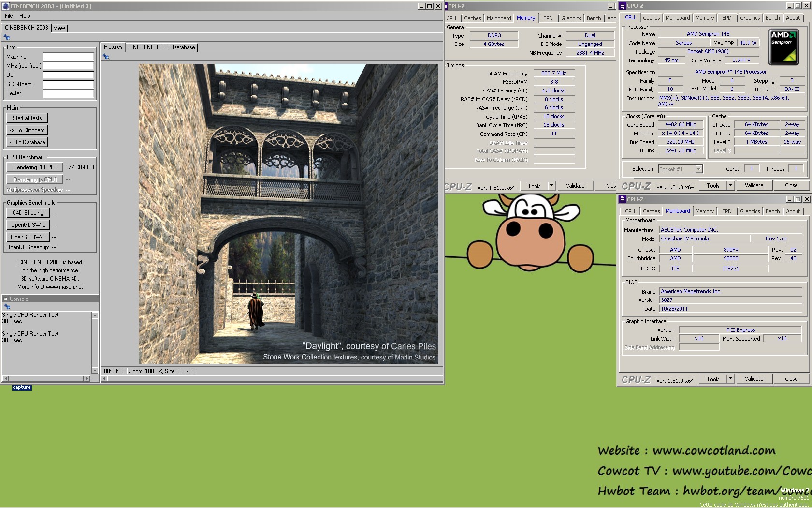Click the top-right CPU-Z title bar icon
Screen dimensions: 812x508
pos(623,6)
